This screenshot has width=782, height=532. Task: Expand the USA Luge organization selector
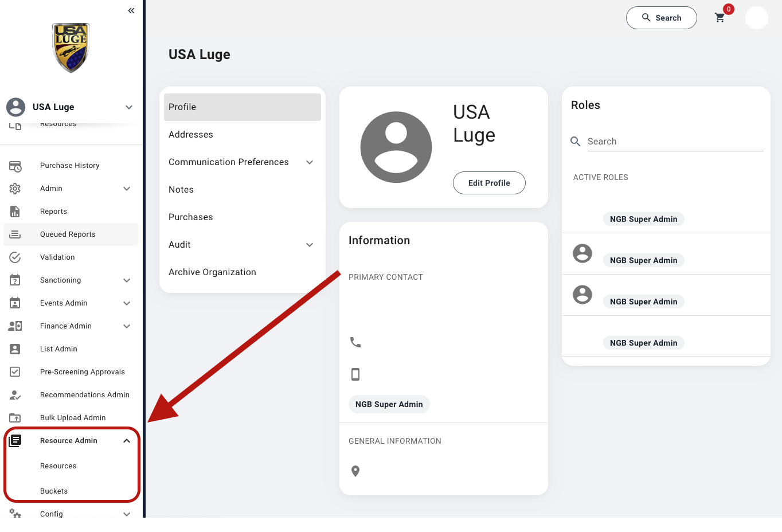pyautogui.click(x=129, y=107)
